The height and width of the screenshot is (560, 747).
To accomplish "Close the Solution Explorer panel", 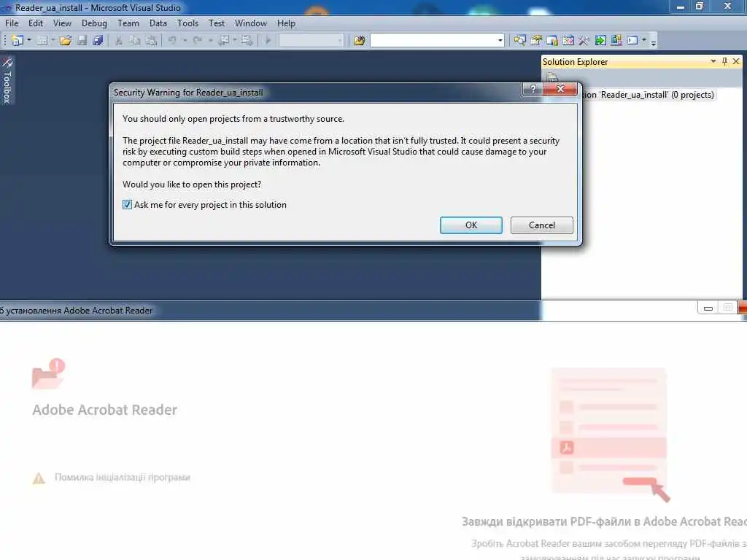I will tap(736, 61).
